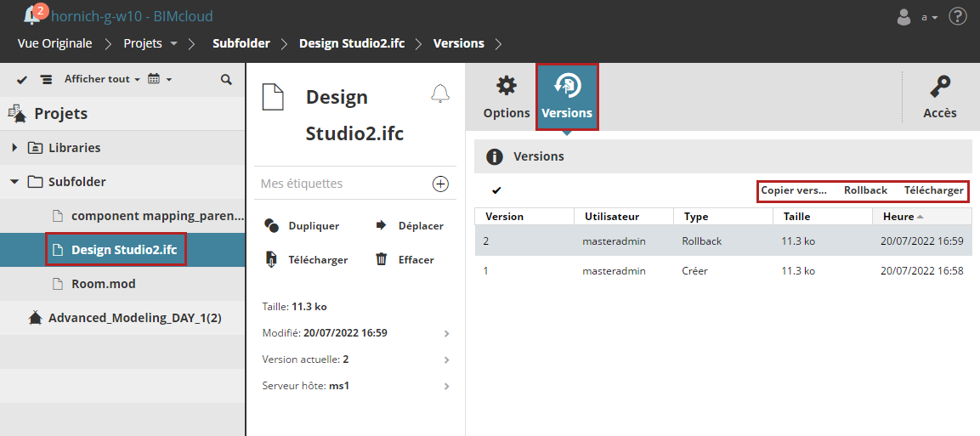Click the Effacer trash icon
This screenshot has width=980, height=436.
point(383,259)
